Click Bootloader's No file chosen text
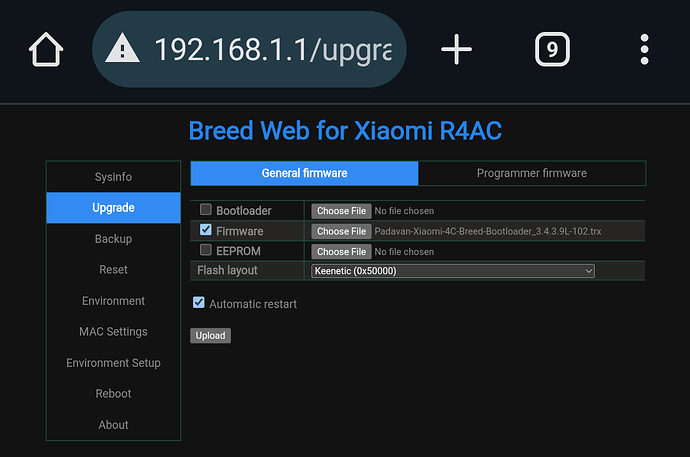 click(x=404, y=211)
